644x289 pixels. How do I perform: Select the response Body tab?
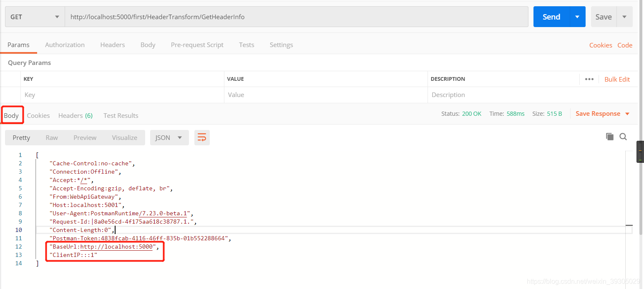tap(11, 116)
